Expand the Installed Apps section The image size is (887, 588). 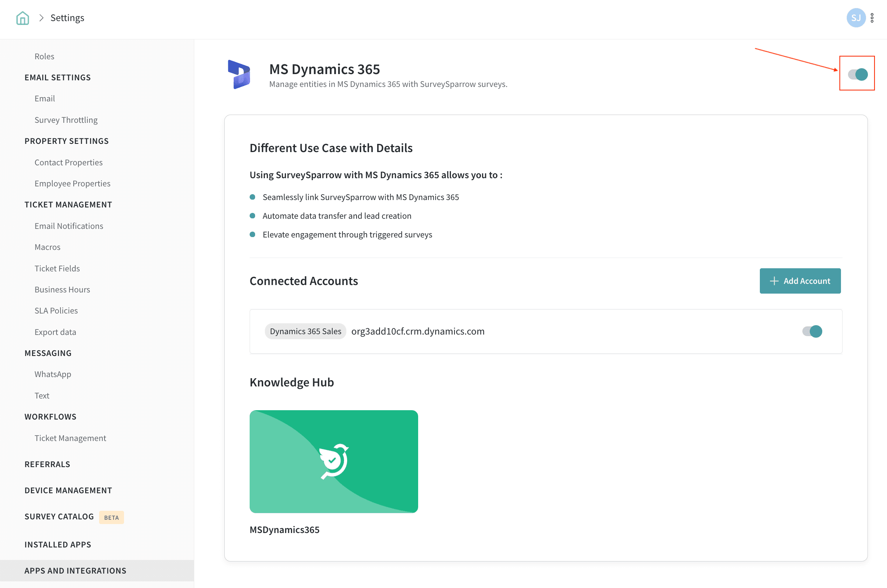click(x=58, y=545)
